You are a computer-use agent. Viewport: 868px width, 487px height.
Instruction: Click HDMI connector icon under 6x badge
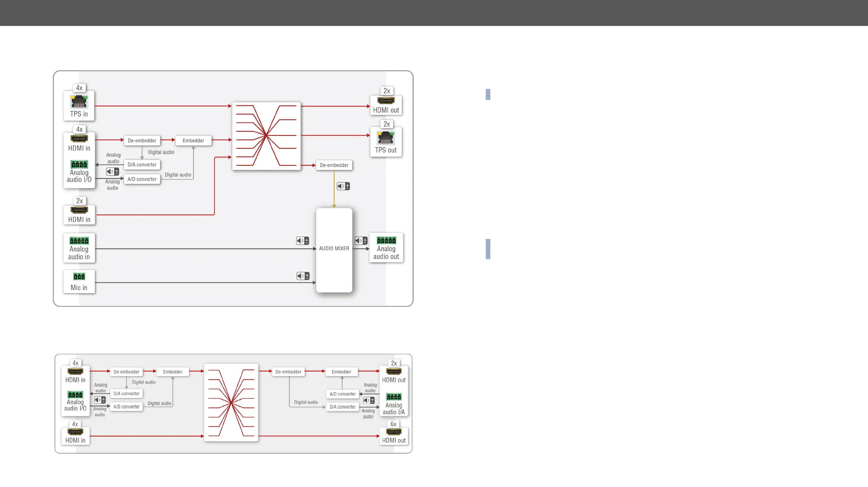(x=394, y=432)
